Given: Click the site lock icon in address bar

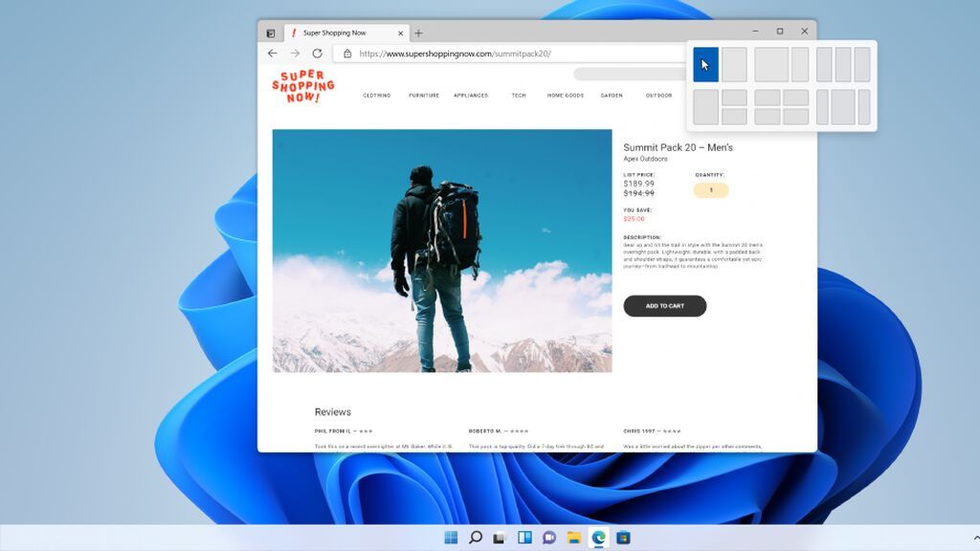Looking at the screenshot, I should coord(347,54).
